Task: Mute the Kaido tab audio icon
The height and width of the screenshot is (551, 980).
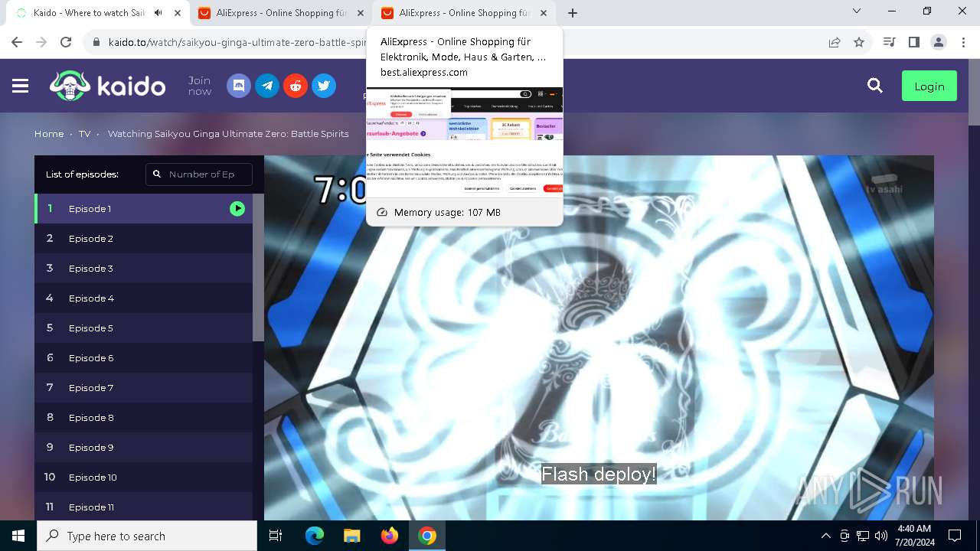Action: coord(158,13)
